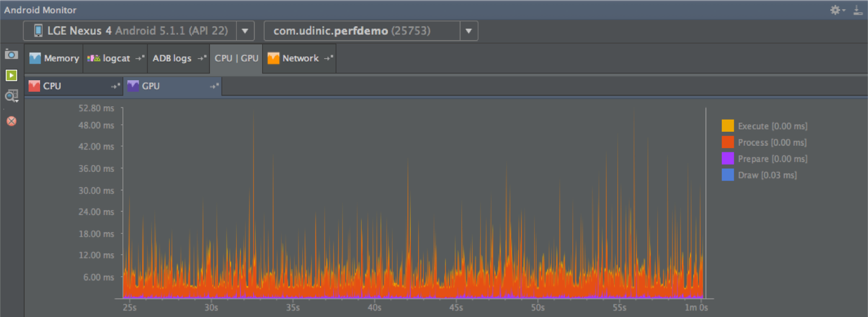Open the Android Monitor gear settings menu
Screen dimensions: 868x317
[x=838, y=10]
